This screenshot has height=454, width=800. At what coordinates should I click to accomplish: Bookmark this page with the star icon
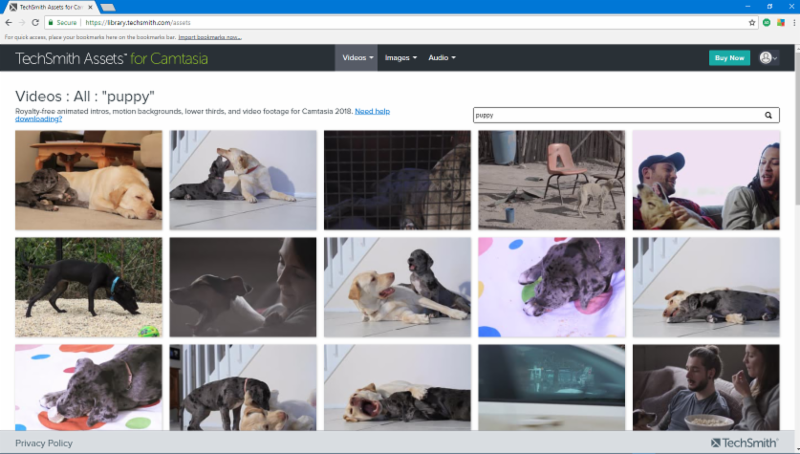(x=752, y=22)
